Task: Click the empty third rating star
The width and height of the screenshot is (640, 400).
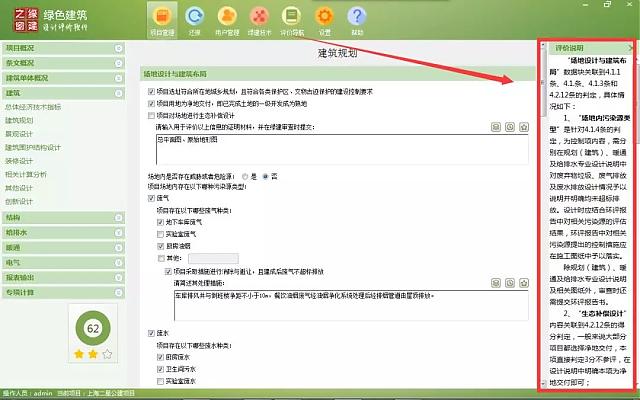Action: click(107, 354)
